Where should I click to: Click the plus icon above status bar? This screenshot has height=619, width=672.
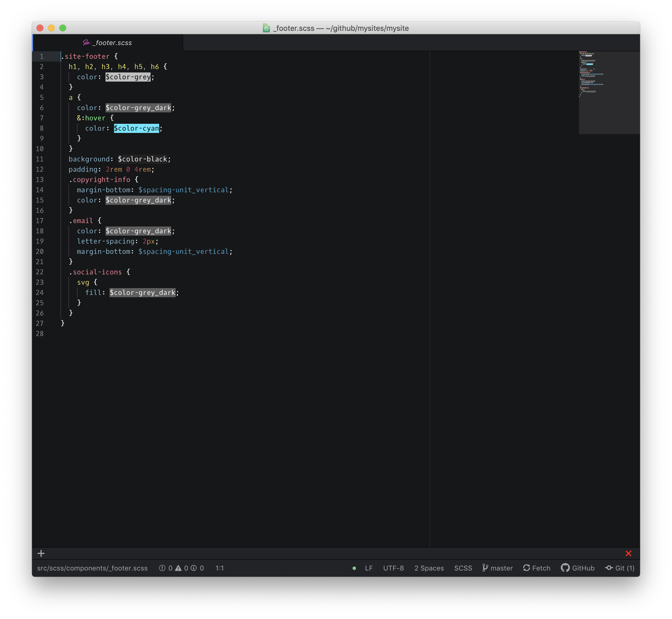[41, 553]
